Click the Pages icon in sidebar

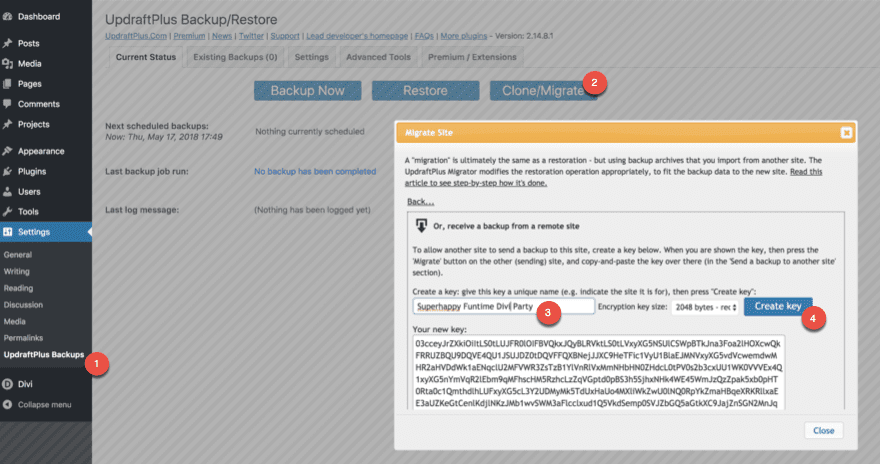pyautogui.click(x=7, y=84)
